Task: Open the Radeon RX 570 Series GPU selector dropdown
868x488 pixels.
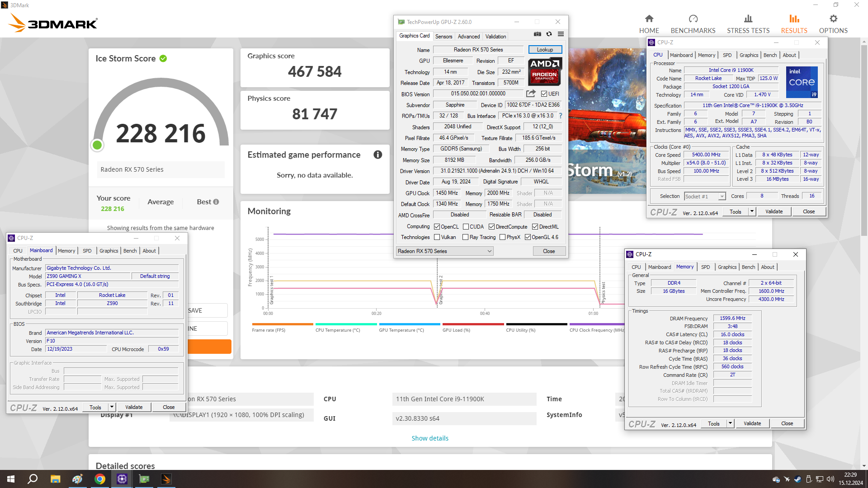Action: coord(445,251)
